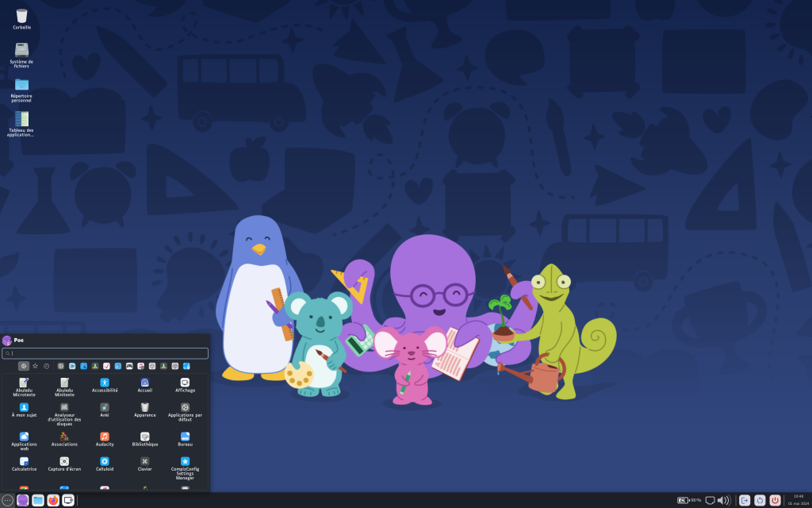
Task: Open the Bibliothèque application
Action: (144, 437)
